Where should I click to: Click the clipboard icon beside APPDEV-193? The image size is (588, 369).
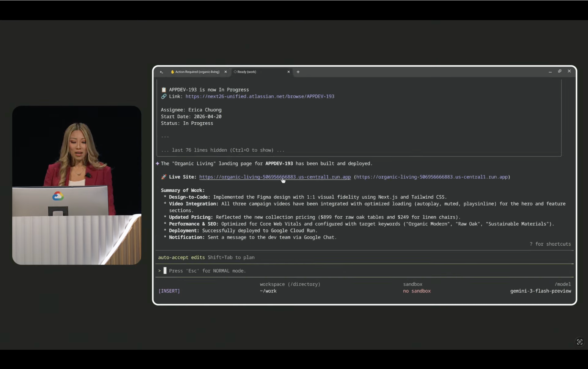pyautogui.click(x=164, y=90)
